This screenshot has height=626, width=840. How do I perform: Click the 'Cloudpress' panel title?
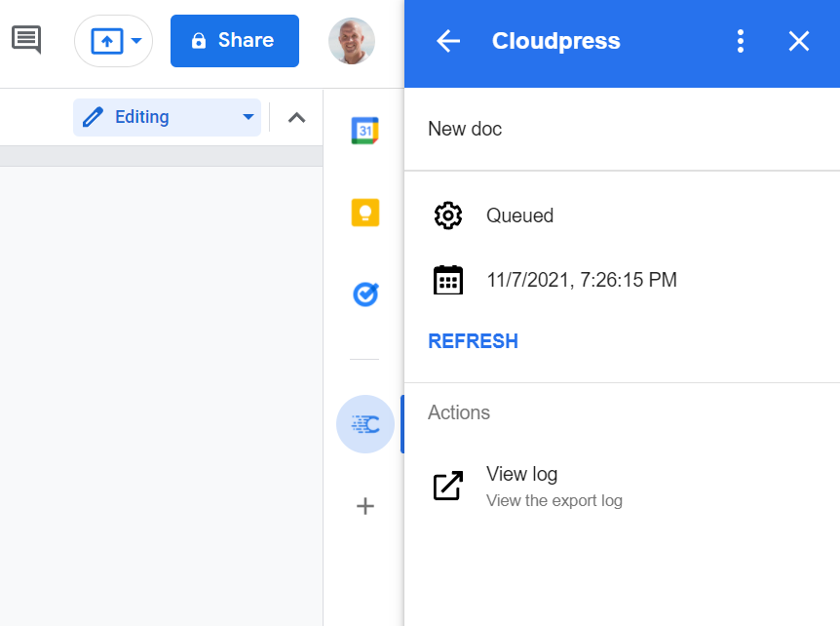556,41
